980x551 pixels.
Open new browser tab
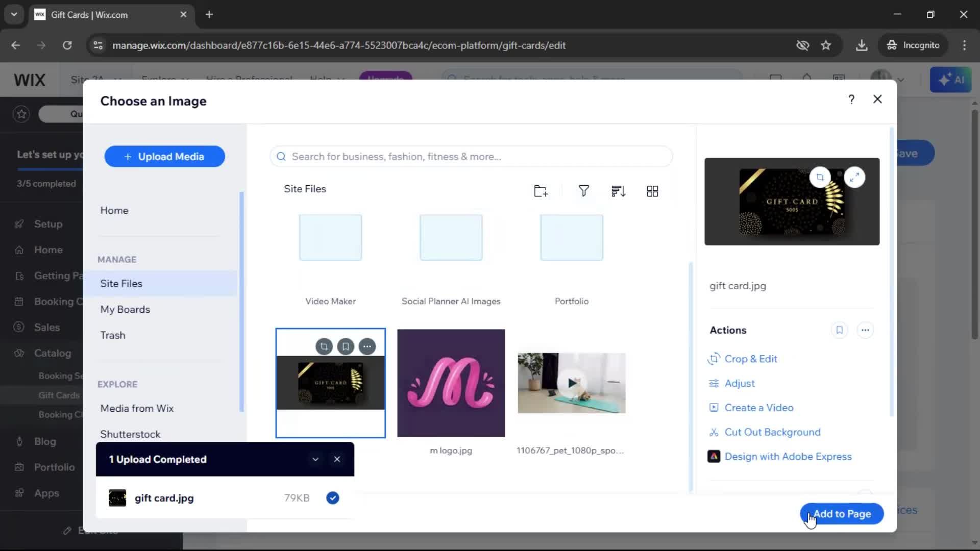pos(209,15)
